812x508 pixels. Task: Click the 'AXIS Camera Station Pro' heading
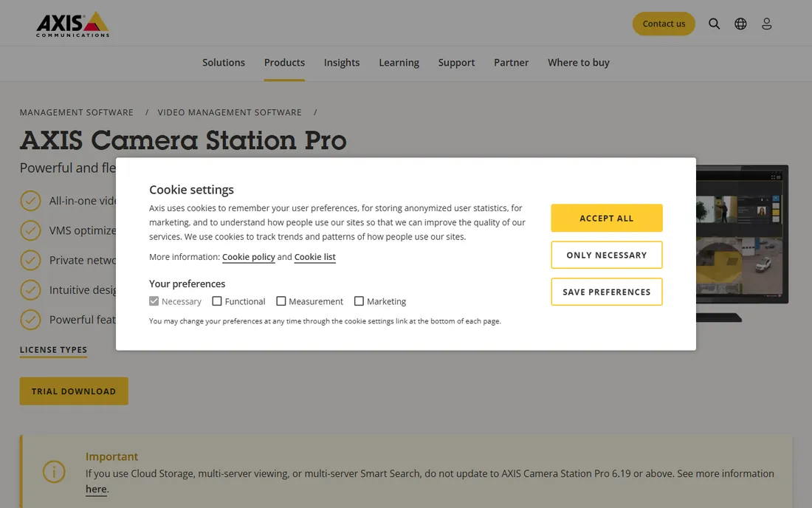tap(183, 140)
